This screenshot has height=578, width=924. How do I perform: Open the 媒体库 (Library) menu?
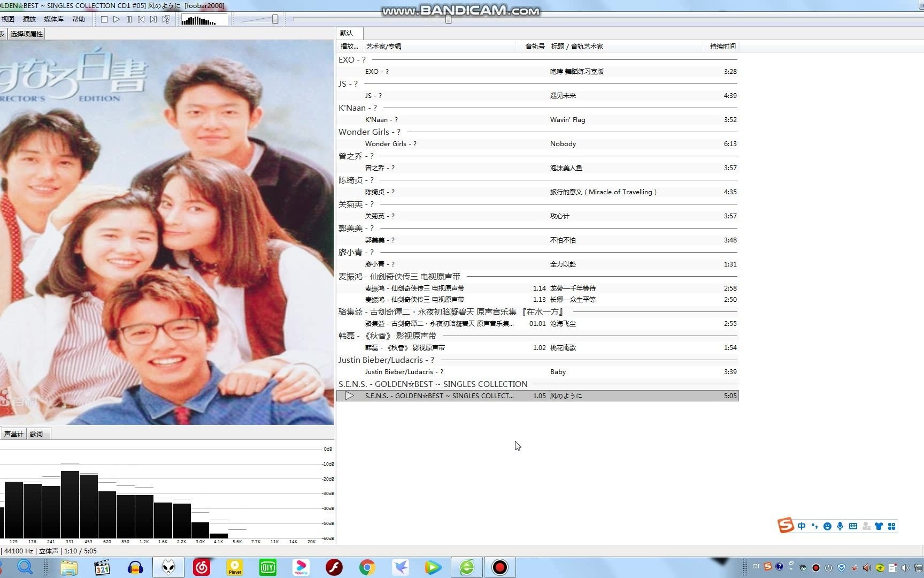pos(53,19)
